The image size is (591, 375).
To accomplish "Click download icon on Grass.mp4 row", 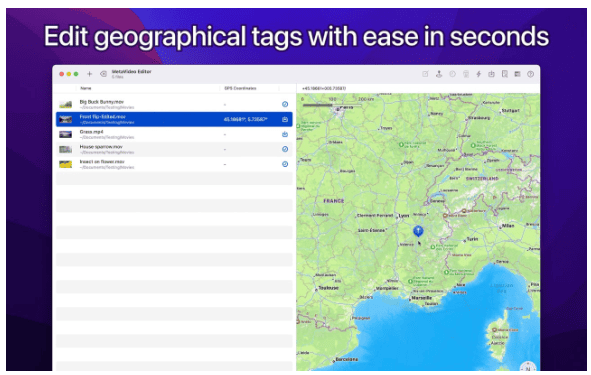I will coord(285,134).
